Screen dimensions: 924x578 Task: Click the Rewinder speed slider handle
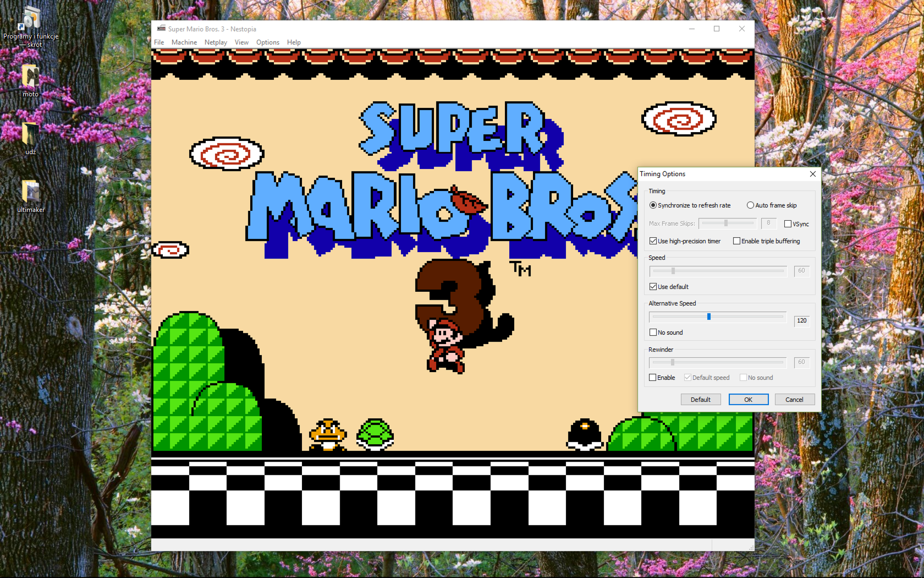click(673, 362)
